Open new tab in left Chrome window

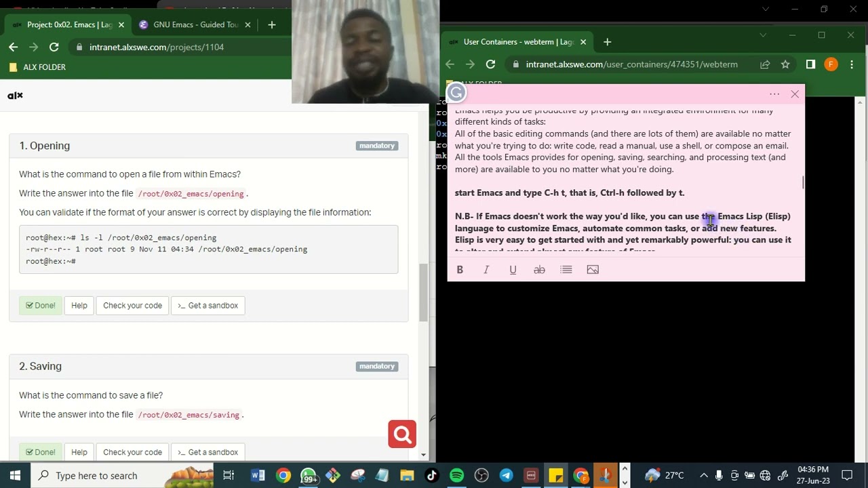pyautogui.click(x=271, y=24)
